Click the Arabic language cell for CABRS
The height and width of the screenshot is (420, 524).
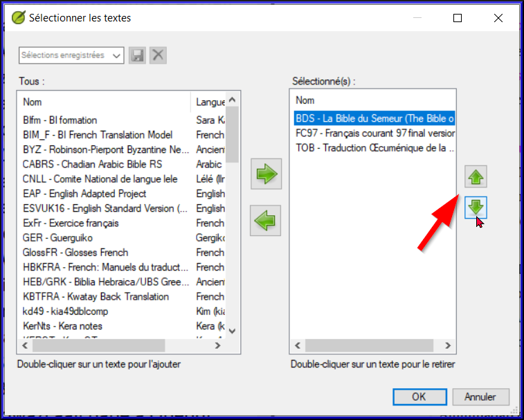(209, 165)
